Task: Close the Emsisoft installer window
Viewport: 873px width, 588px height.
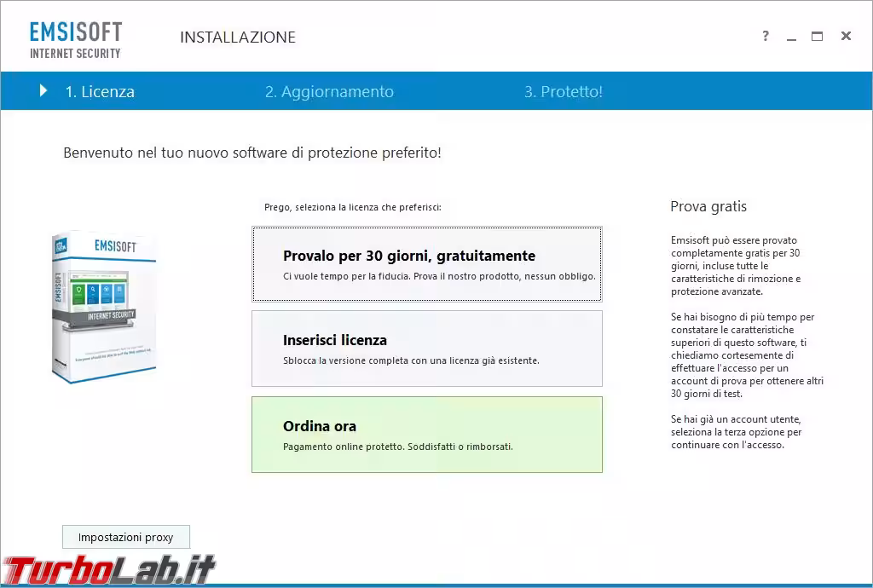Action: tap(846, 36)
